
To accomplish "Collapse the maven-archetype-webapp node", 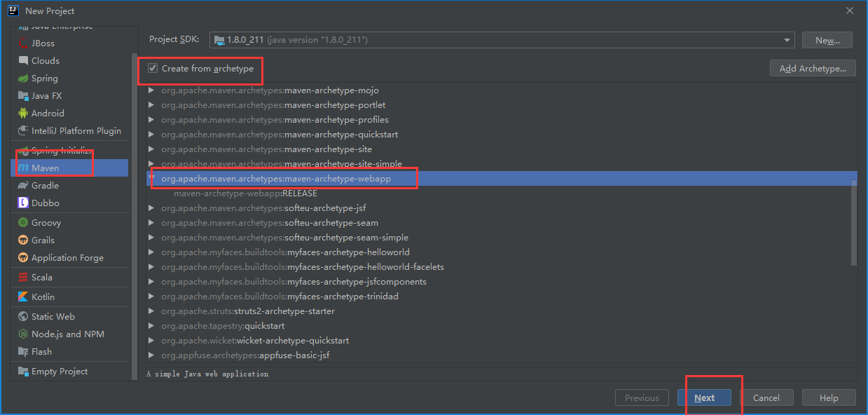I will (x=151, y=179).
